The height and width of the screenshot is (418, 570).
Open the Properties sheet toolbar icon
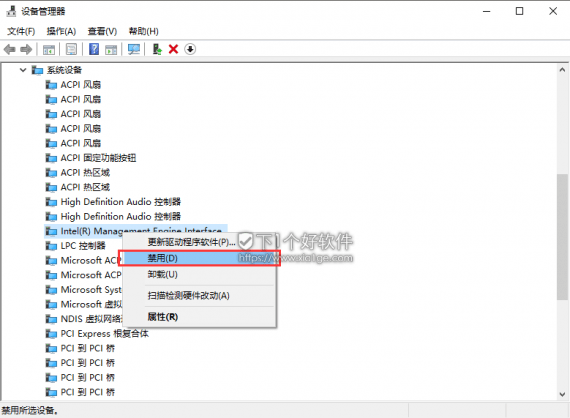pyautogui.click(x=71, y=49)
